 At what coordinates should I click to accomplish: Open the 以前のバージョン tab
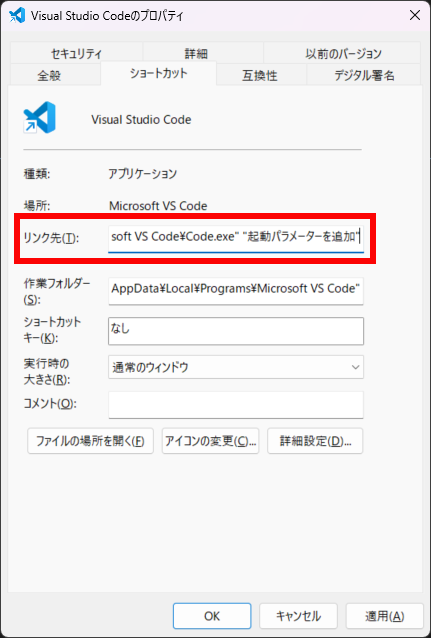tap(342, 53)
